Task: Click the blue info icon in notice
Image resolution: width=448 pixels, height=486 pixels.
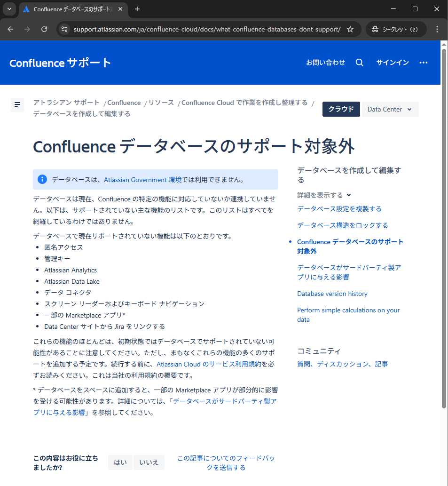Action: [x=42, y=179]
